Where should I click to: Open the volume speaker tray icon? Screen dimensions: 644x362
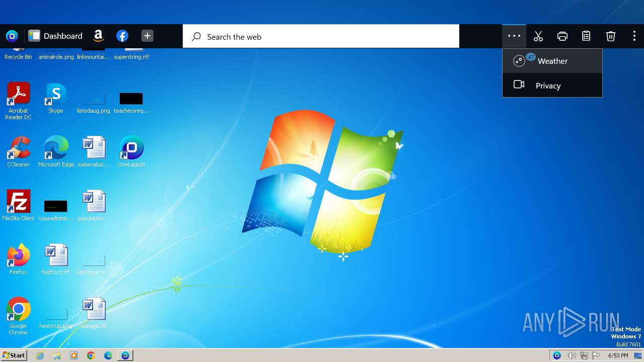pyautogui.click(x=572, y=355)
